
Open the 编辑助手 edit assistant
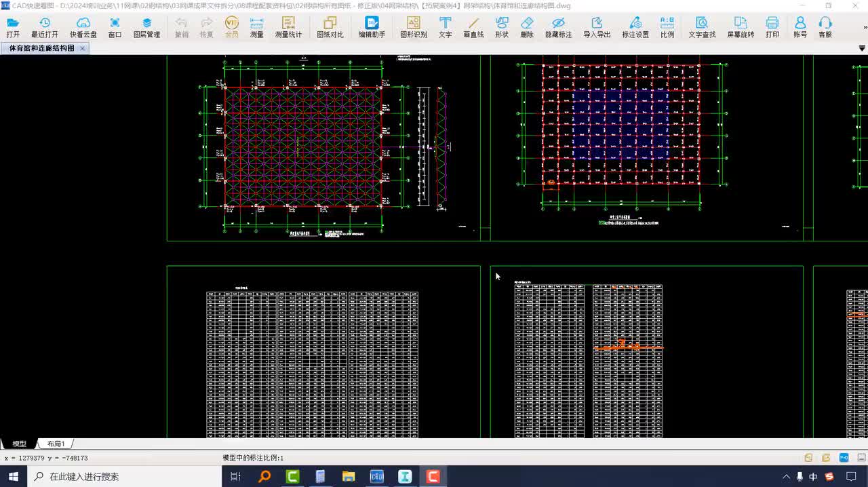(372, 27)
